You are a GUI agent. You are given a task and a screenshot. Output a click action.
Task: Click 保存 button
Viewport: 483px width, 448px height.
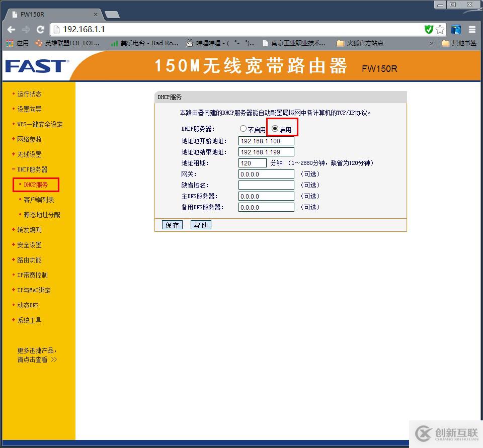tap(172, 225)
